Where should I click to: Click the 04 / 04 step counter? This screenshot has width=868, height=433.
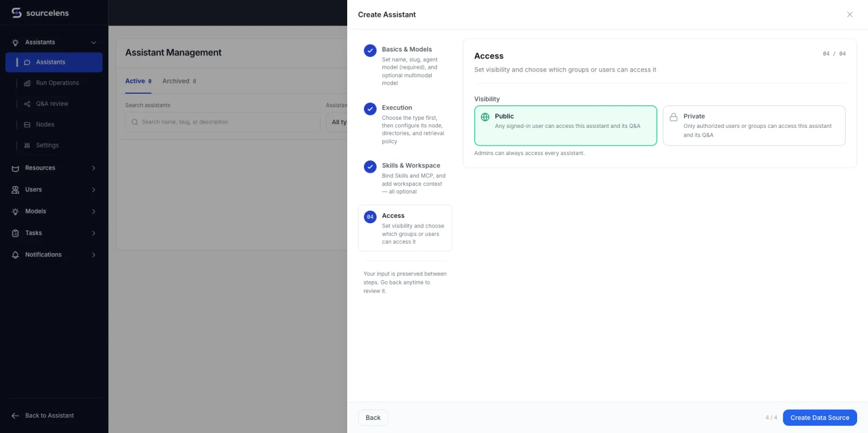coord(834,54)
